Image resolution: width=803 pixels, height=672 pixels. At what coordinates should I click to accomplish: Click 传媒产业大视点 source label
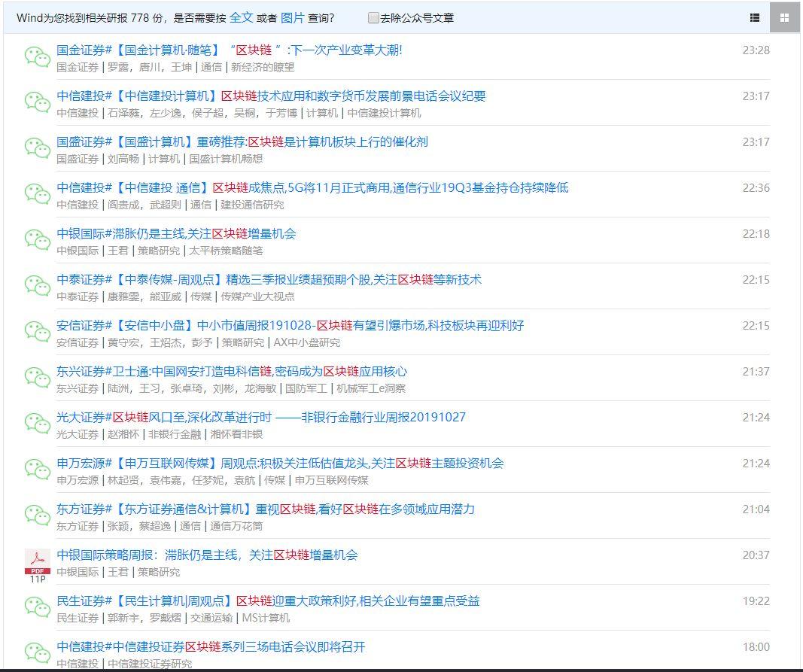coord(257,296)
